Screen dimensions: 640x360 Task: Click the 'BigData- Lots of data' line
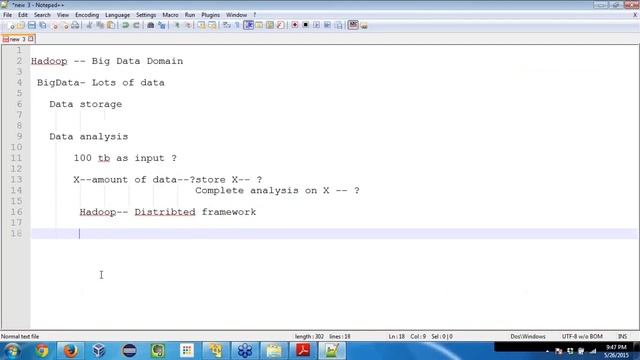[x=101, y=82]
